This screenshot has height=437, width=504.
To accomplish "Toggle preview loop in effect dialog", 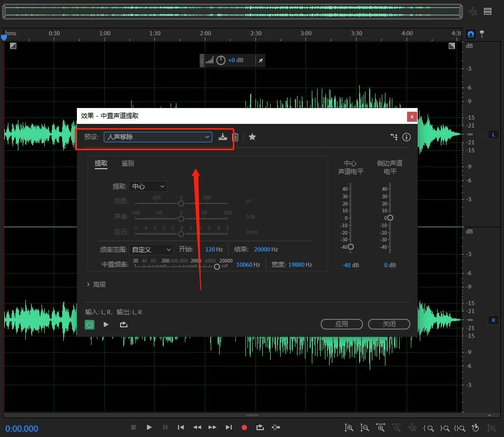I will coord(124,324).
